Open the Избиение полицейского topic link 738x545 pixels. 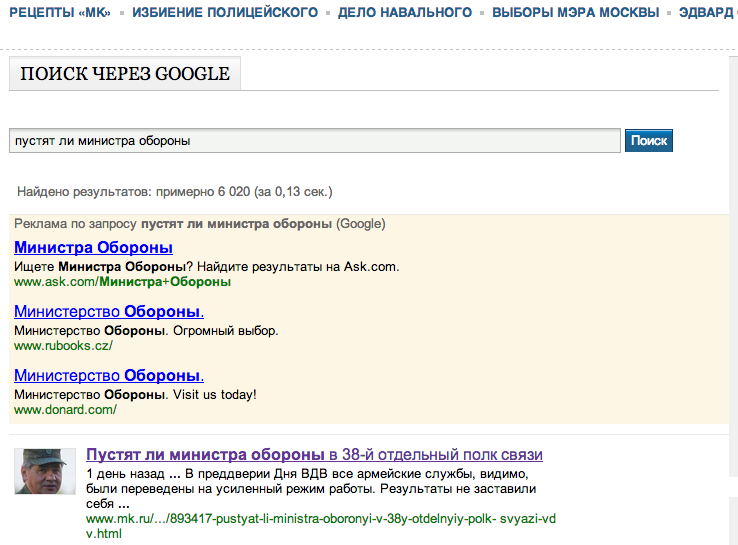pos(225,13)
